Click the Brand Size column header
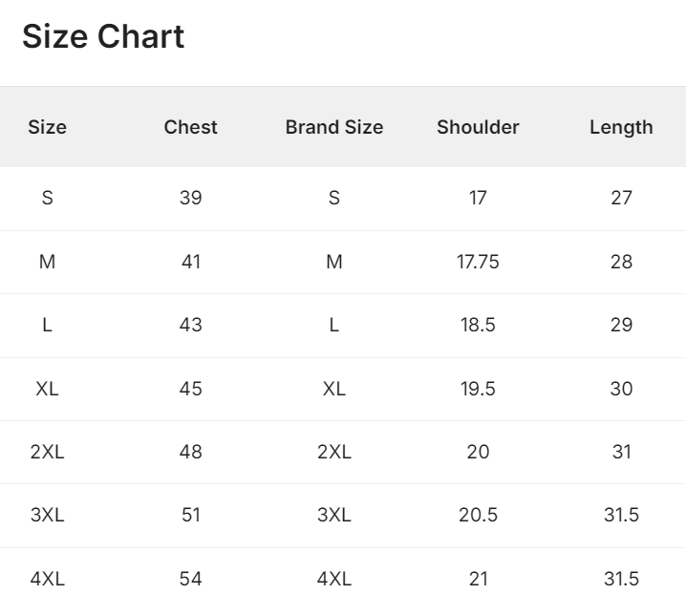Image resolution: width=686 pixels, height=616 pixels. (334, 127)
